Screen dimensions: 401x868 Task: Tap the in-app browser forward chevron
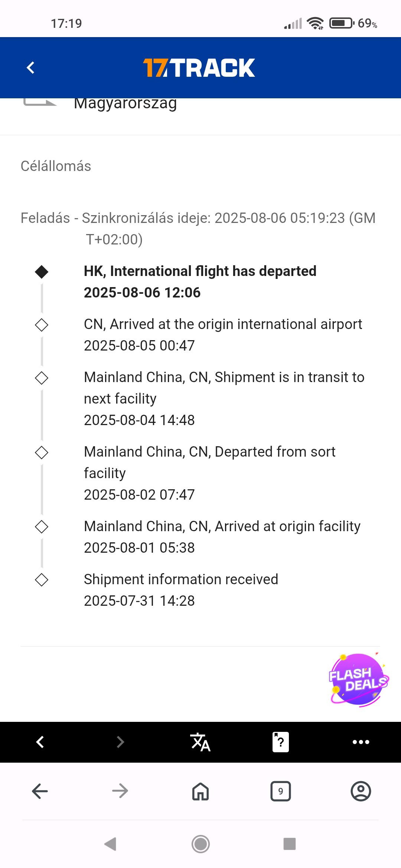[x=120, y=742]
